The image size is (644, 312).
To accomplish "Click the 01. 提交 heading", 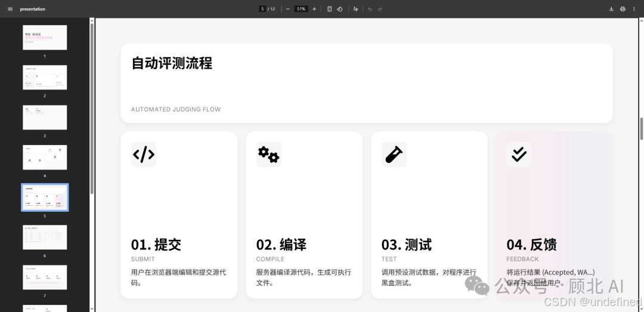I will tap(156, 245).
